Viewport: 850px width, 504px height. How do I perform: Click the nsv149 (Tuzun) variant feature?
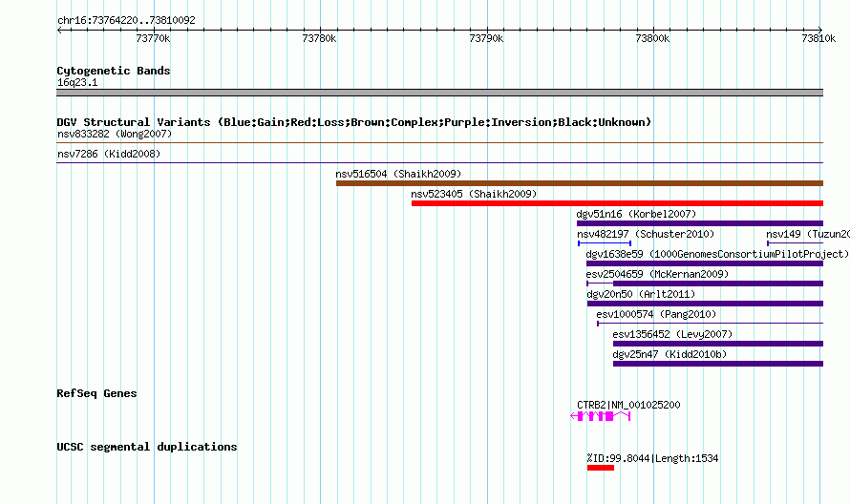[x=796, y=243]
